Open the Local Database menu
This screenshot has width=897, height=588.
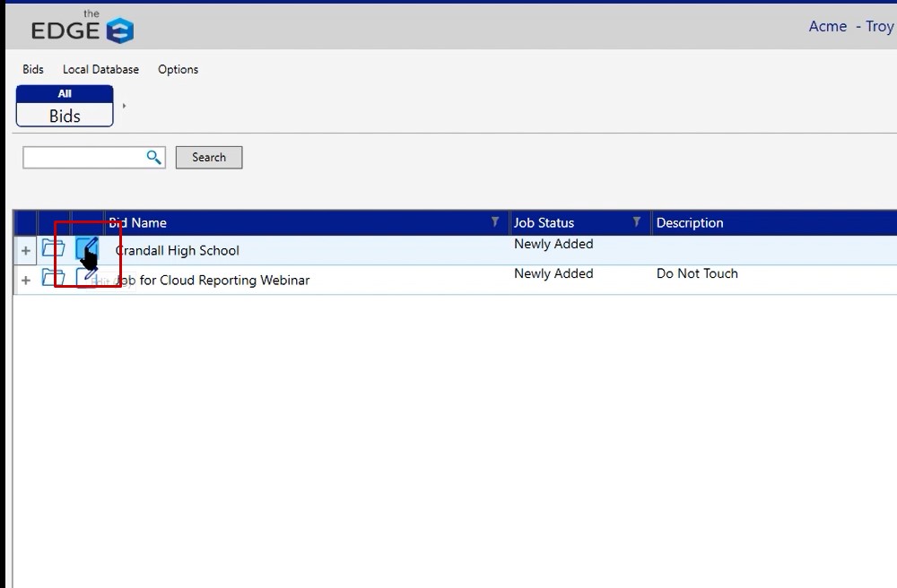(x=100, y=69)
